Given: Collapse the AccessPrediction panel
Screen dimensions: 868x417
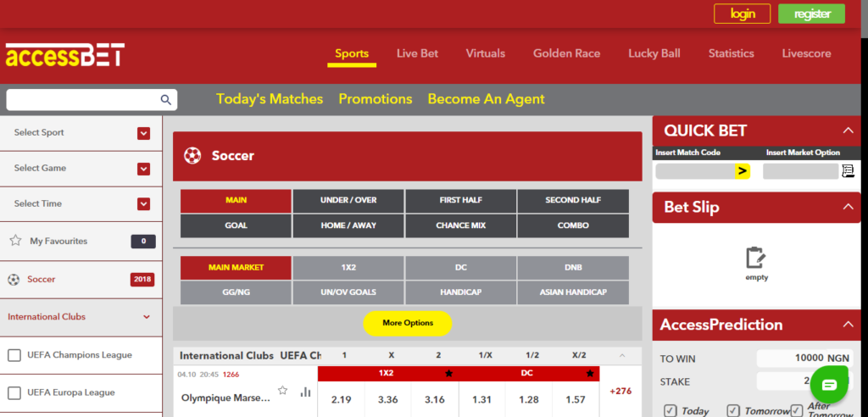Looking at the screenshot, I should pos(848,325).
